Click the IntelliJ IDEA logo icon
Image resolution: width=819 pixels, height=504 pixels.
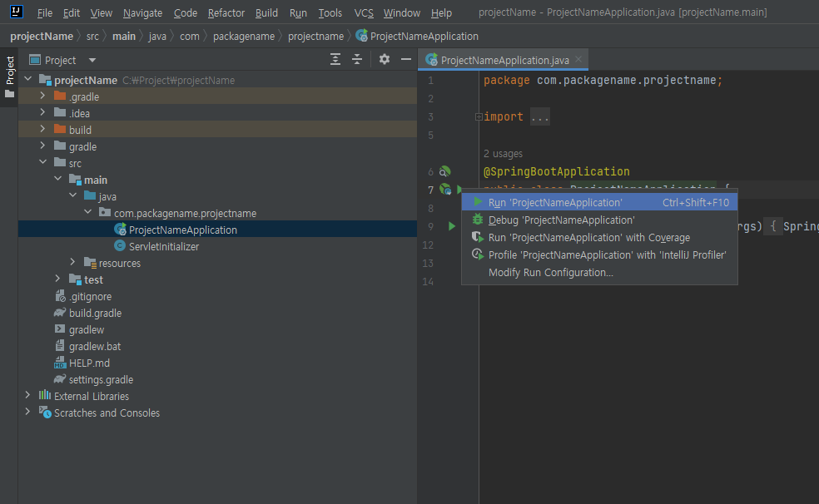click(16, 12)
